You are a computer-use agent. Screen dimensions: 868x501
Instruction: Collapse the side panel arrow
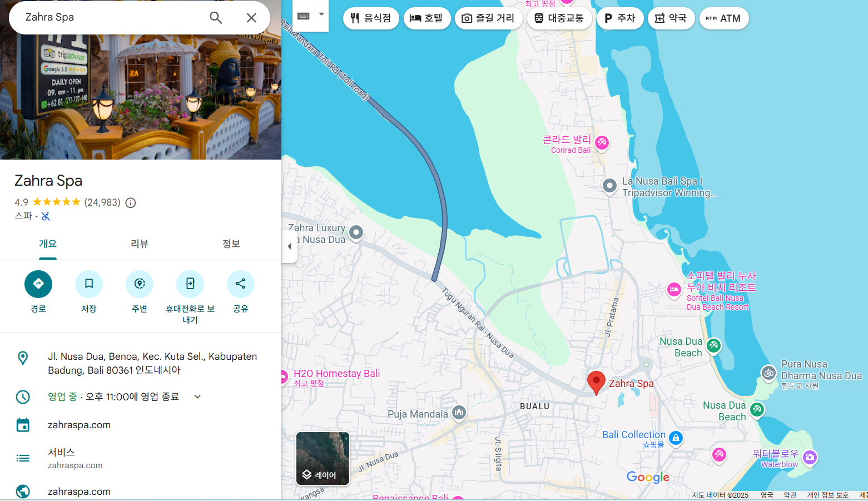290,246
